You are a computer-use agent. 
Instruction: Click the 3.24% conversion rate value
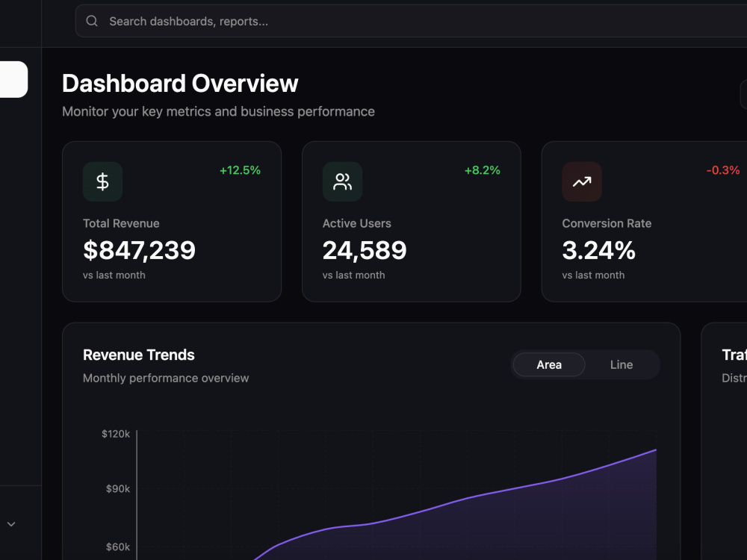pyautogui.click(x=598, y=250)
